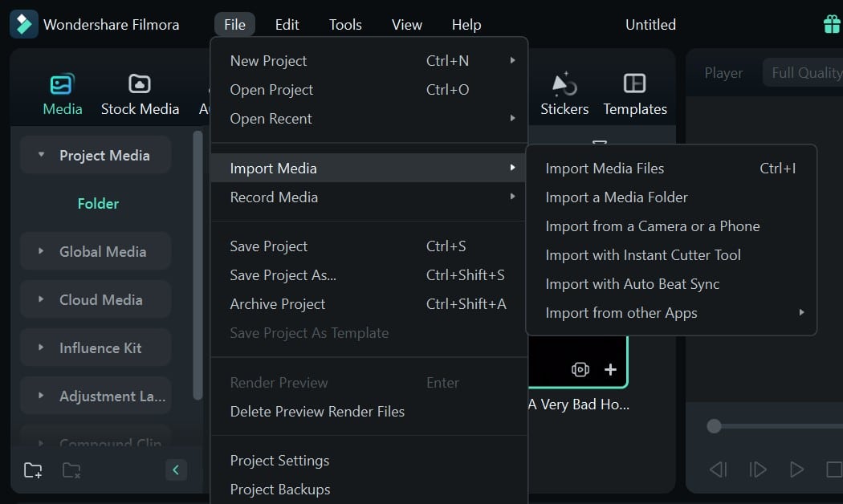Image resolution: width=843 pixels, height=504 pixels.
Task: Open Project Backups
Action: [369, 490]
